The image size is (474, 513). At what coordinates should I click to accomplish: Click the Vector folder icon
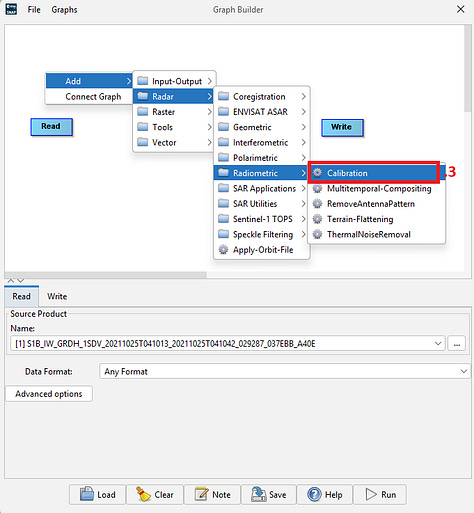(x=143, y=142)
